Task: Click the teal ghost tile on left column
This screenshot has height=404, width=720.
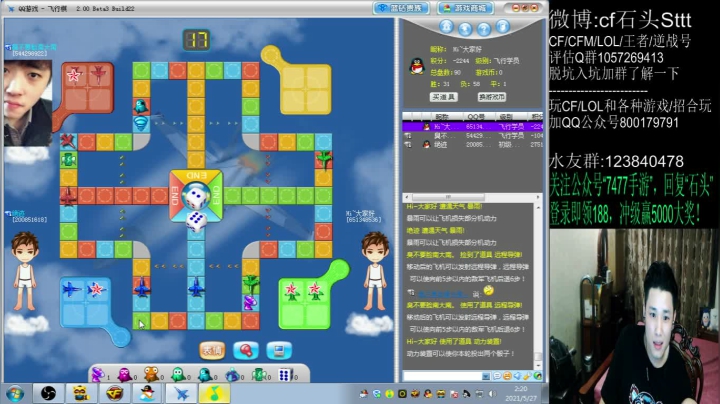Action: (141, 106)
